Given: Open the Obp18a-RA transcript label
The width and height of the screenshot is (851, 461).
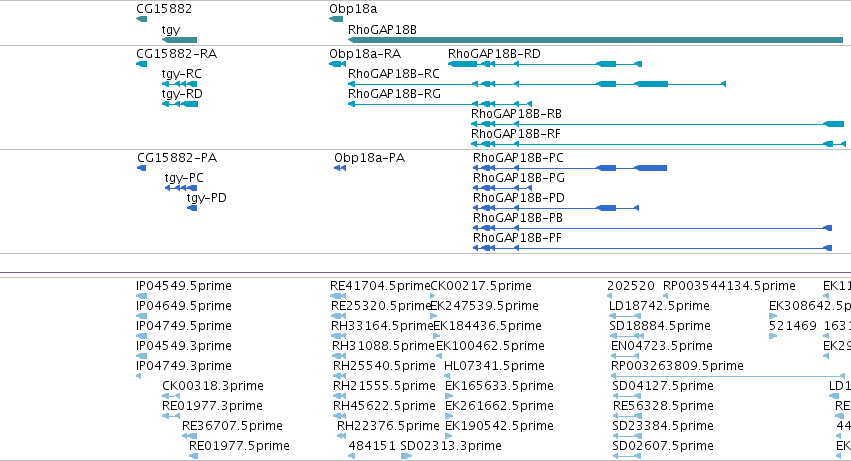Looking at the screenshot, I should tap(365, 54).
